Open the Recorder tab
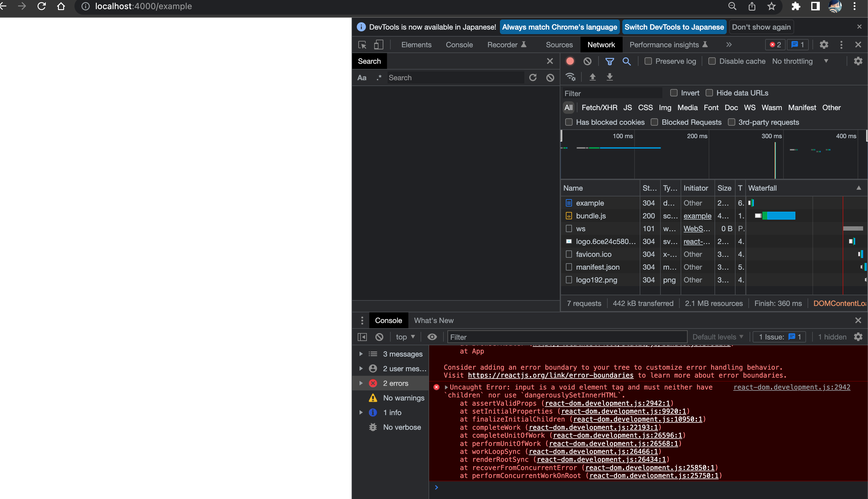The image size is (868, 499). point(507,45)
